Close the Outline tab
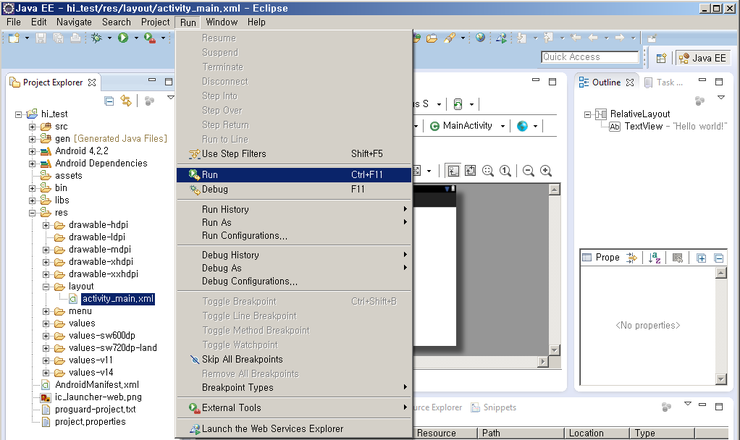This screenshot has height=440, width=740. point(630,82)
